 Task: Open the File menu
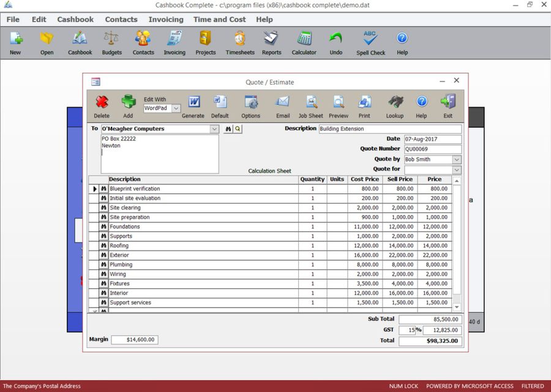[x=13, y=20]
